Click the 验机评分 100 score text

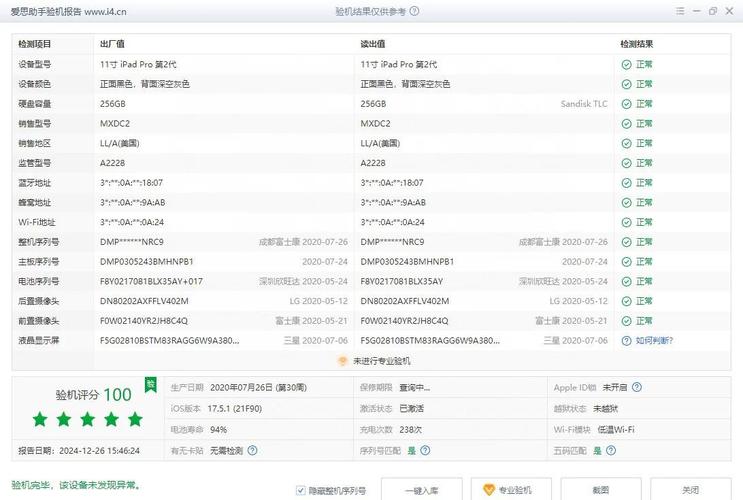point(93,395)
